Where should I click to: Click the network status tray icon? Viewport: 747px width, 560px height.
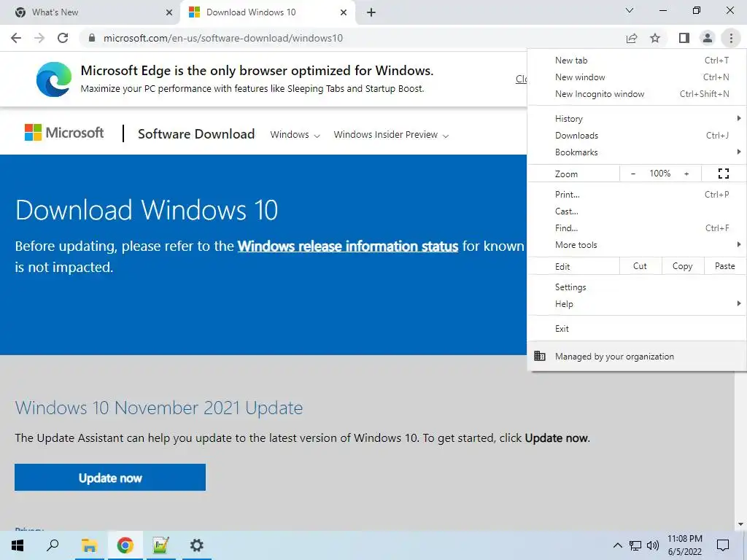click(635, 545)
